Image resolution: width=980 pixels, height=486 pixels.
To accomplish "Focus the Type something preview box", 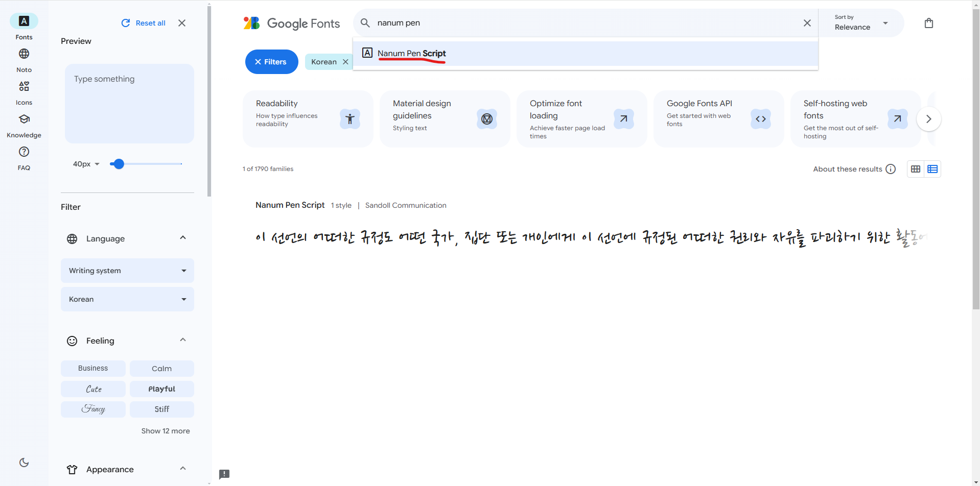I will [x=129, y=104].
